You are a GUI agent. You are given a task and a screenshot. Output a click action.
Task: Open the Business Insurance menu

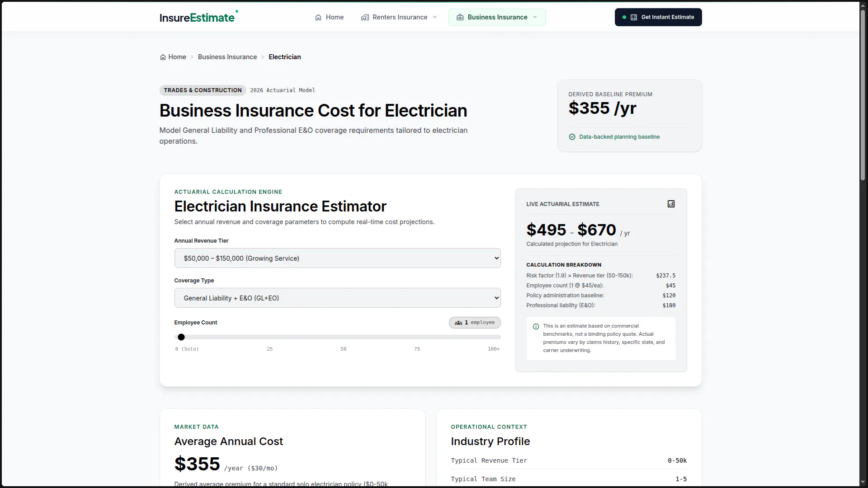click(x=497, y=17)
